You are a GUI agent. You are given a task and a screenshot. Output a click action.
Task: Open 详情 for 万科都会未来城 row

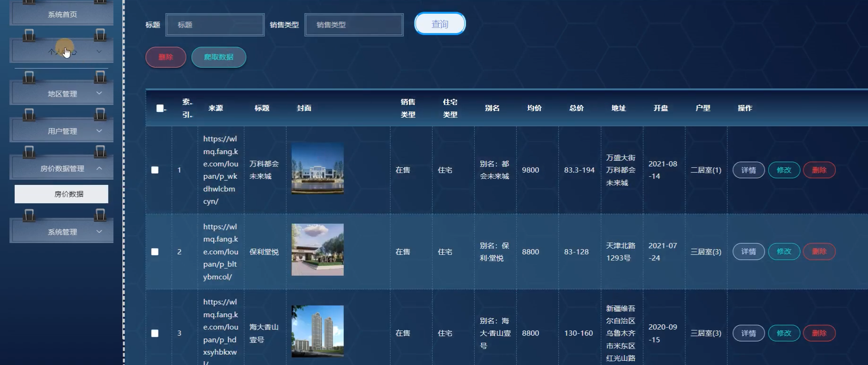click(749, 170)
